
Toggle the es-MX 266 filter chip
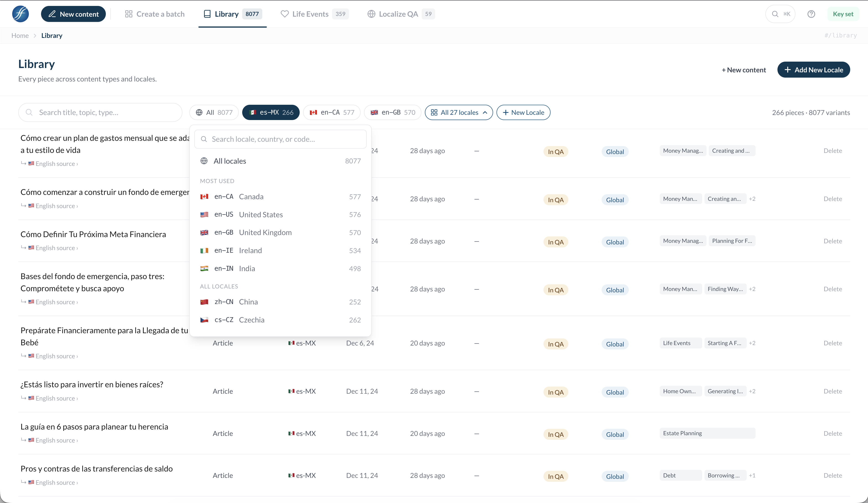pos(271,112)
